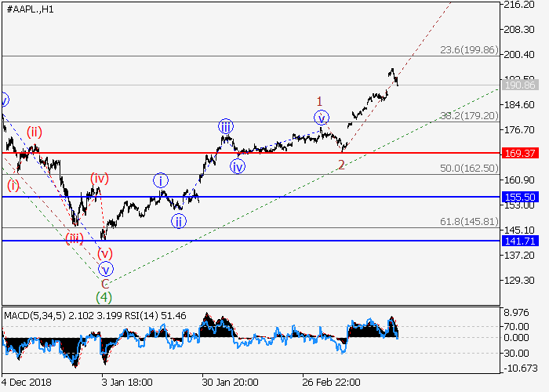The width and height of the screenshot is (549, 392).
Task: Click the 3 Jan 18:00 time axis label
Action: (x=127, y=383)
